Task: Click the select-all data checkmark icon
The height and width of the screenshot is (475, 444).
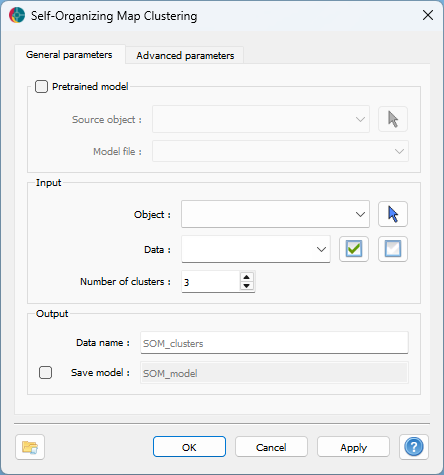Action: tap(354, 249)
